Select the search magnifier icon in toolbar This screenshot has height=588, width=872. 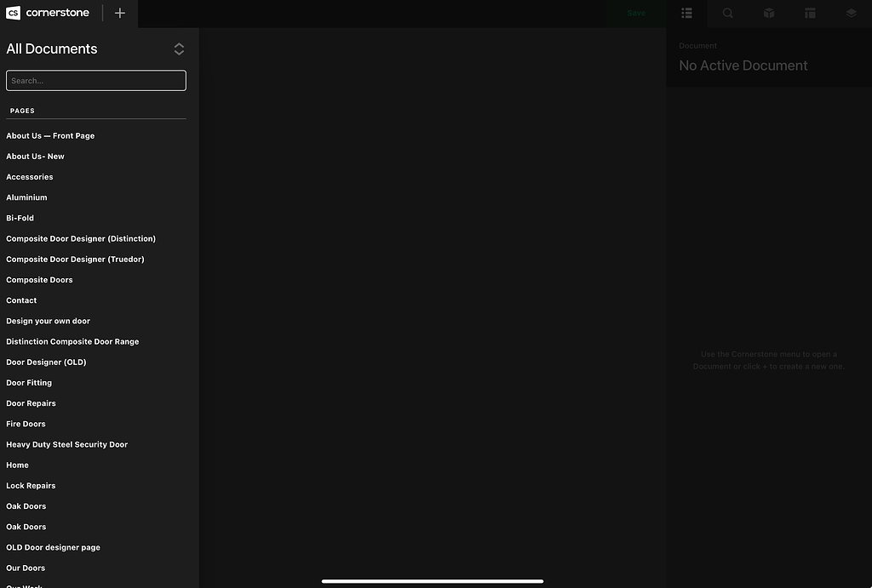coord(727,14)
